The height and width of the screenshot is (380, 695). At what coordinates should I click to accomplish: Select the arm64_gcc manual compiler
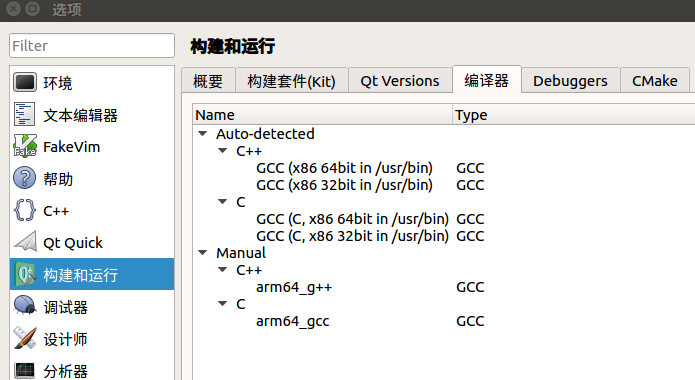click(x=293, y=321)
